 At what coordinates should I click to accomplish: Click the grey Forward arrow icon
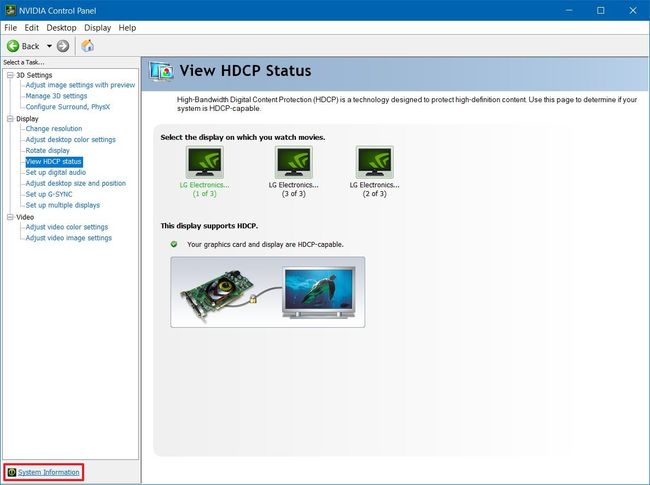tap(63, 46)
